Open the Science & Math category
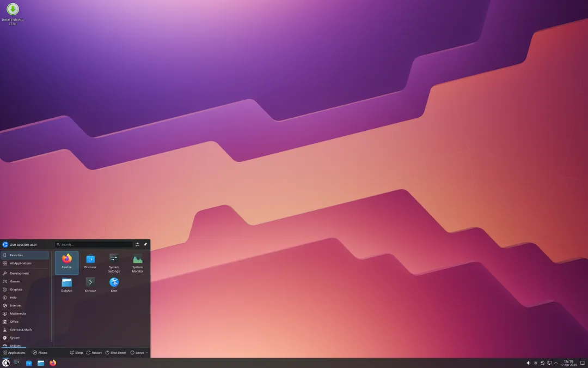The height and width of the screenshot is (368, 588). (24, 330)
